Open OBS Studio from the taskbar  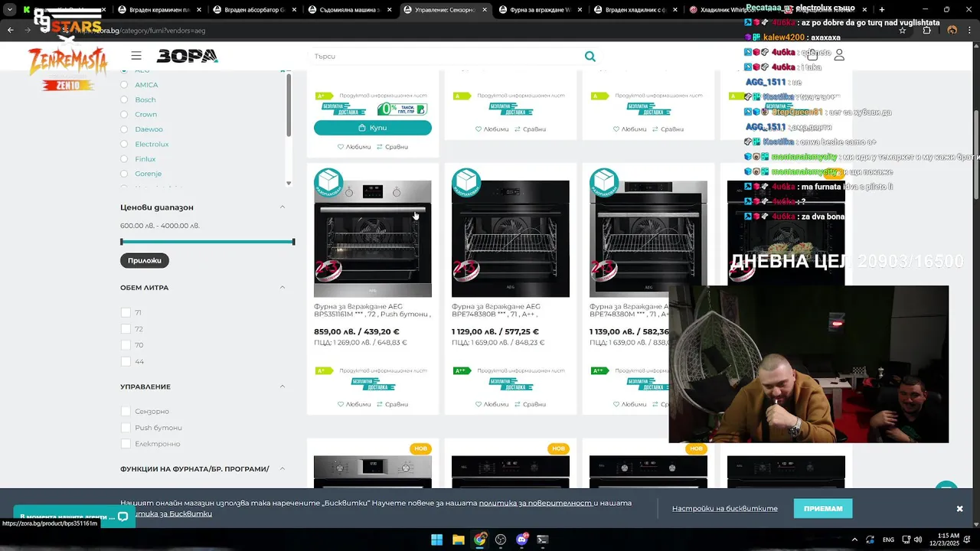[501, 540]
